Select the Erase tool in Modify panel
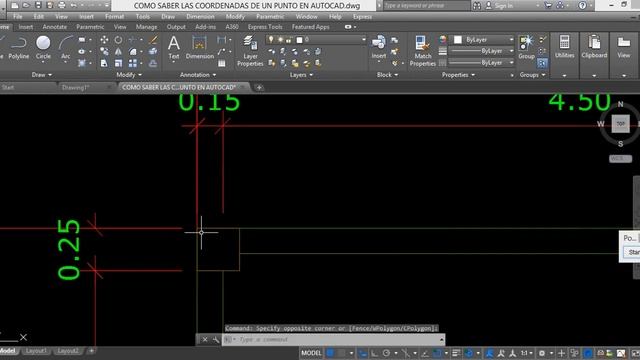 click(x=153, y=40)
